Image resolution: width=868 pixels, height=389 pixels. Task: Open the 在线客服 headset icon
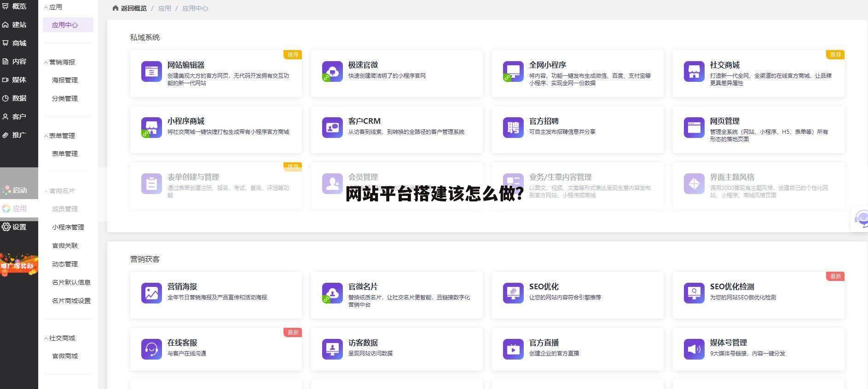point(151,349)
